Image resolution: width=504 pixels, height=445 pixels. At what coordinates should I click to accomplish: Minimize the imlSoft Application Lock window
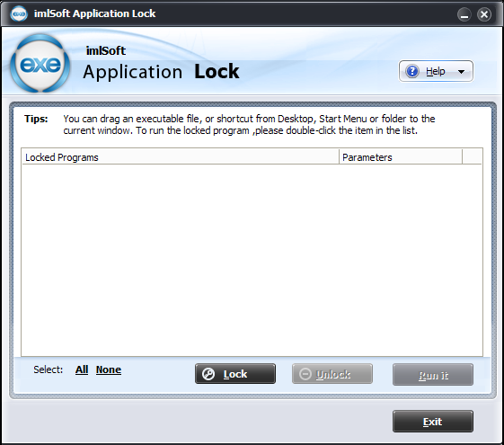[464, 14]
